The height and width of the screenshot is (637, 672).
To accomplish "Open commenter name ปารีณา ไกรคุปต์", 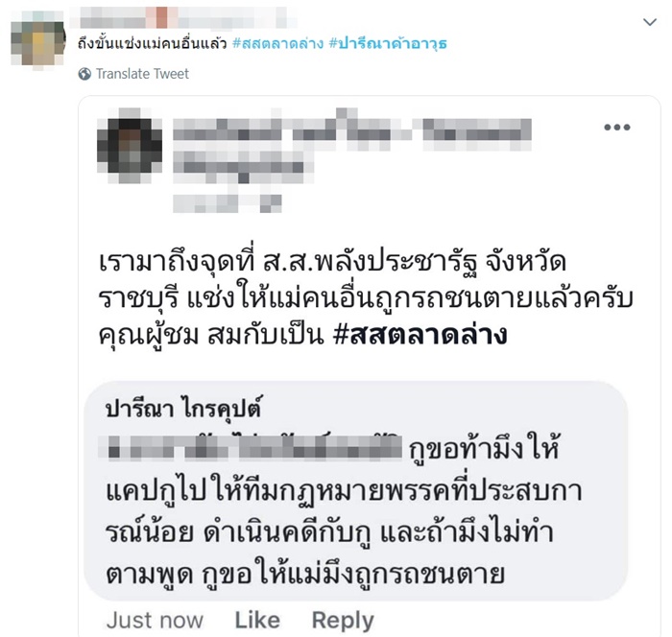I will click(x=183, y=409).
